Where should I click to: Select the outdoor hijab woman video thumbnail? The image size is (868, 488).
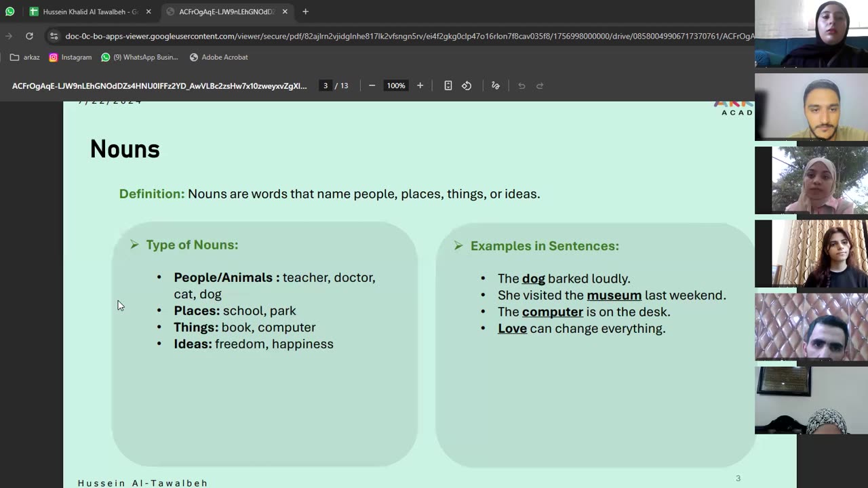[x=811, y=180]
